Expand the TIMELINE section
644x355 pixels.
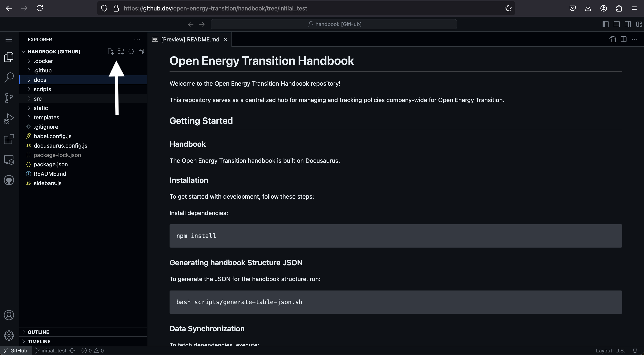point(39,342)
